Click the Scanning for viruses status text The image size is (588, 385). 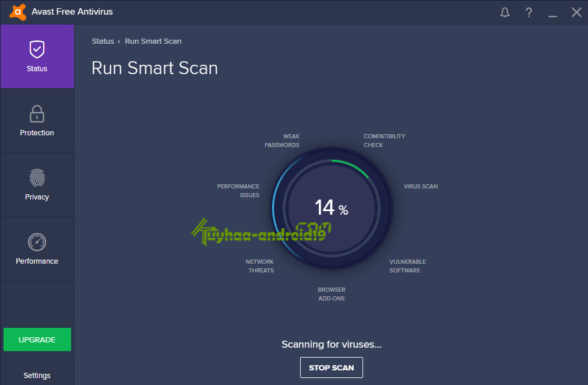[x=332, y=344]
